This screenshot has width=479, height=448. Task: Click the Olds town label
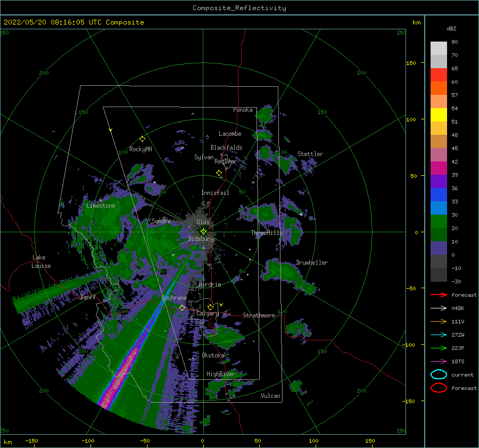pos(203,222)
